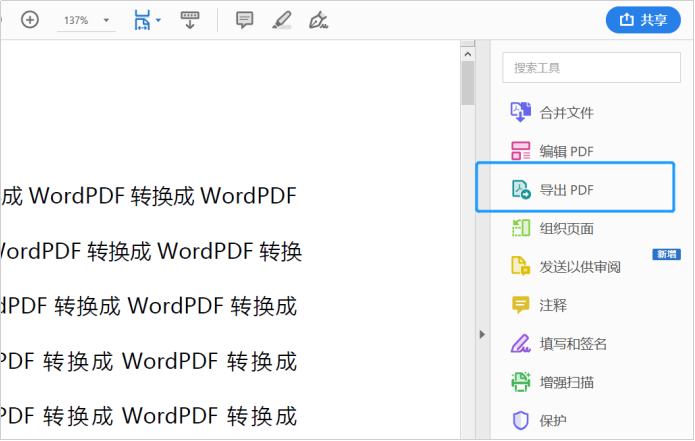
Task: Click the 增强扫描 enhance scans icon
Action: (520, 382)
